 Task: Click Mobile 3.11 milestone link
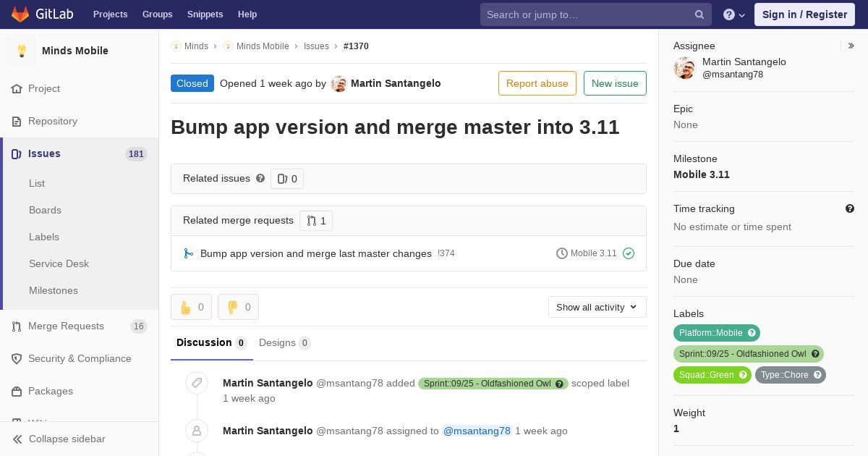tap(702, 174)
